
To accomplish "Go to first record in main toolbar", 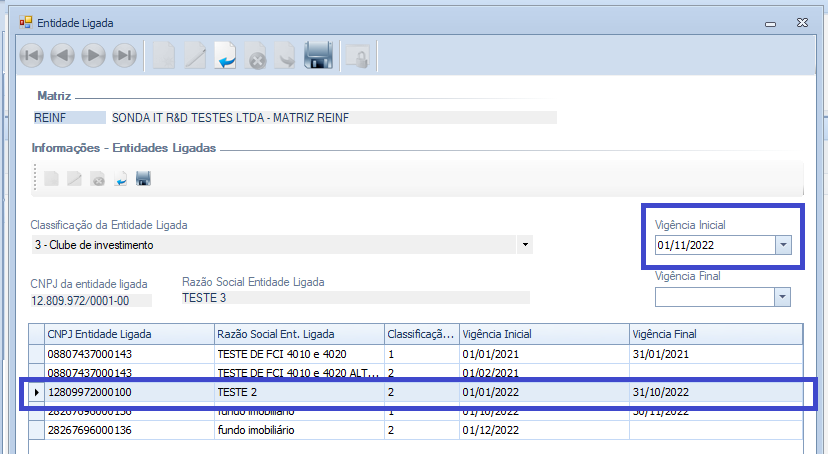I will (31, 55).
